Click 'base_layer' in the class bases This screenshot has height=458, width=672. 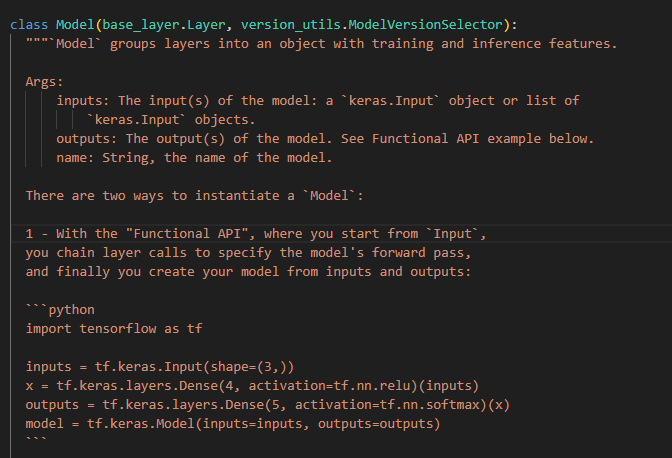(x=141, y=24)
